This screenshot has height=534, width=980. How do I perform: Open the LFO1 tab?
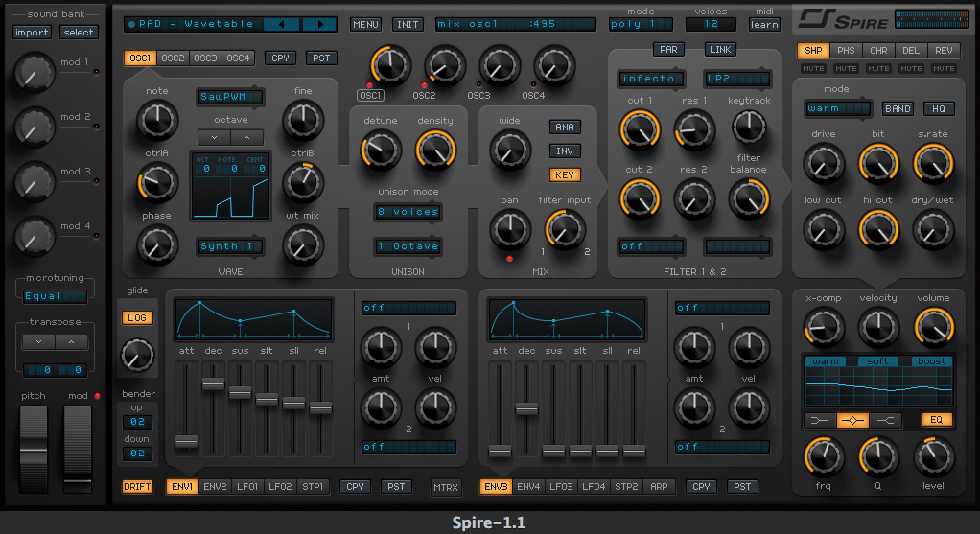(246, 486)
